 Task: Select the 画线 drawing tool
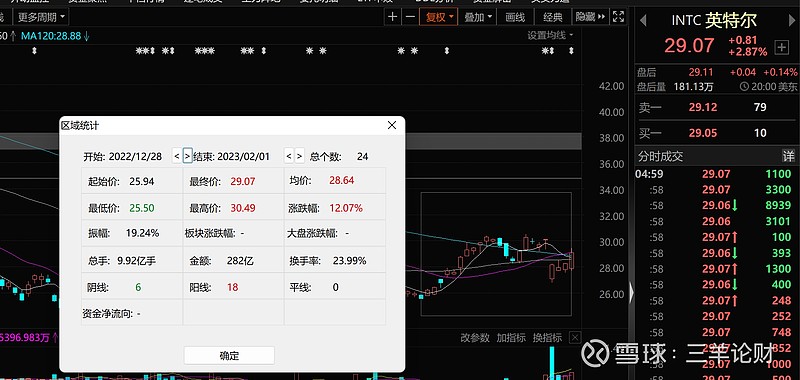point(515,17)
